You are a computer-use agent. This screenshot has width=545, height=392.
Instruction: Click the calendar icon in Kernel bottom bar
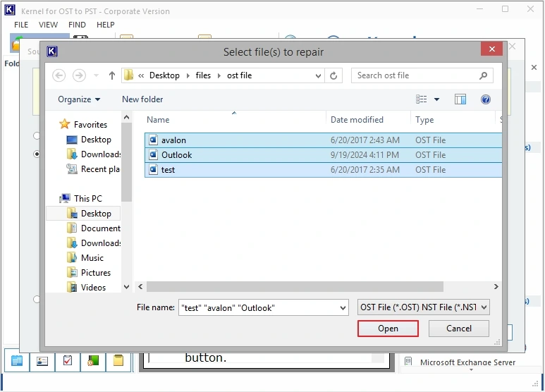click(x=17, y=361)
